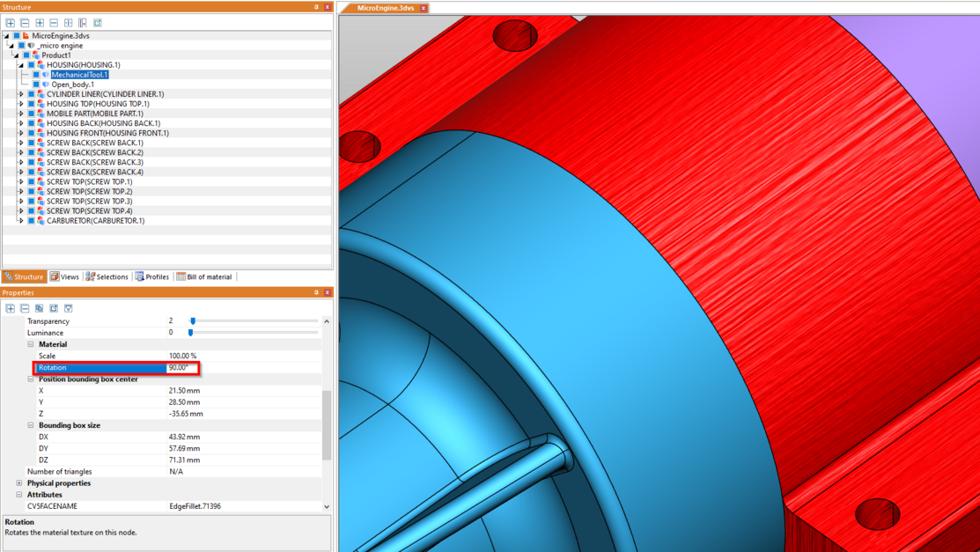Image resolution: width=980 pixels, height=552 pixels.
Task: Click the DZ value 71.31 mm
Action: 184,460
